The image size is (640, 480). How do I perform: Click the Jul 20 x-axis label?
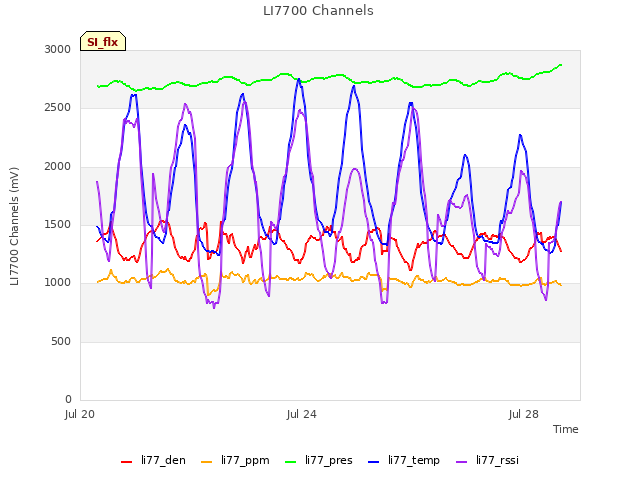(80, 414)
